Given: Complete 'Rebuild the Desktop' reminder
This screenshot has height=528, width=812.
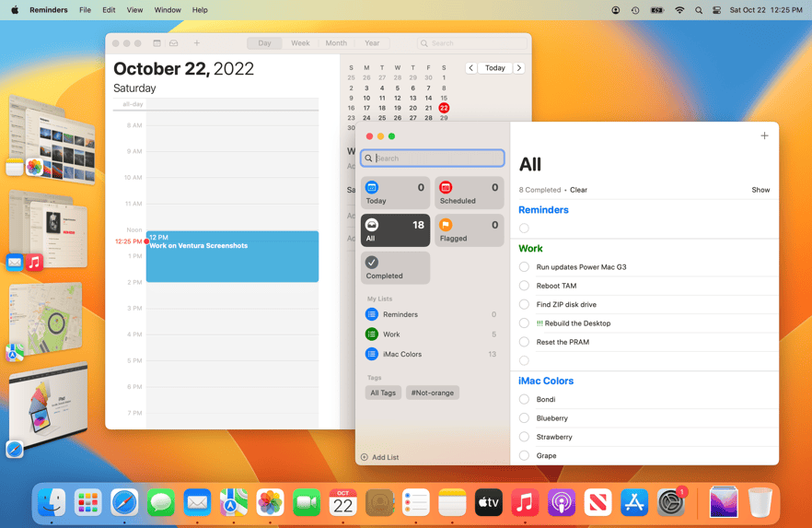Looking at the screenshot, I should coord(524,323).
